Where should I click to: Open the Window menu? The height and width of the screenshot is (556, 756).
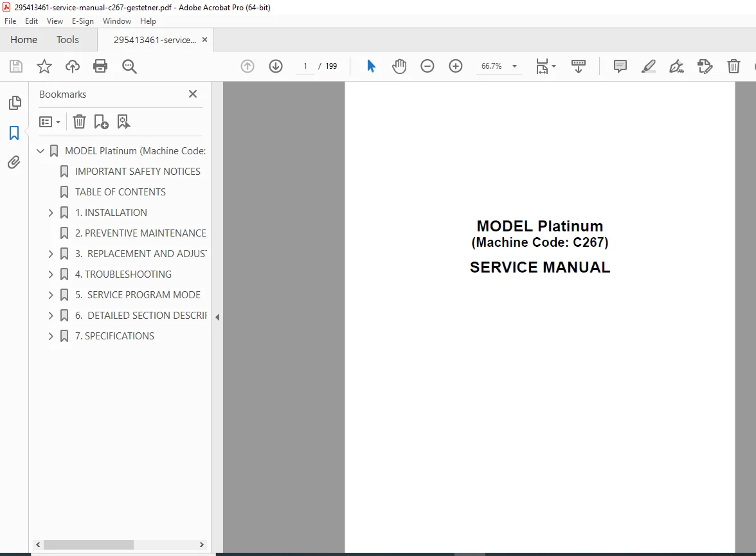(117, 21)
